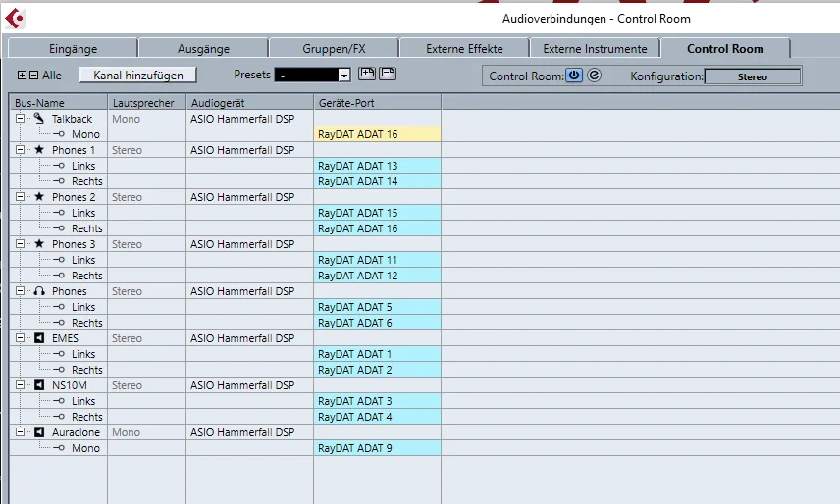
Task: Switch to the Ausgänge tab
Action: pyautogui.click(x=203, y=49)
